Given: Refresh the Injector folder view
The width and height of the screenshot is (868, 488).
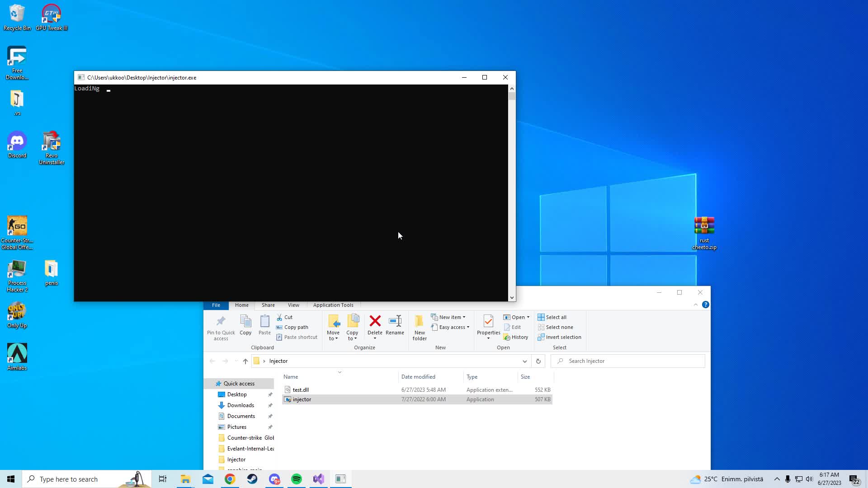Looking at the screenshot, I should pyautogui.click(x=538, y=361).
